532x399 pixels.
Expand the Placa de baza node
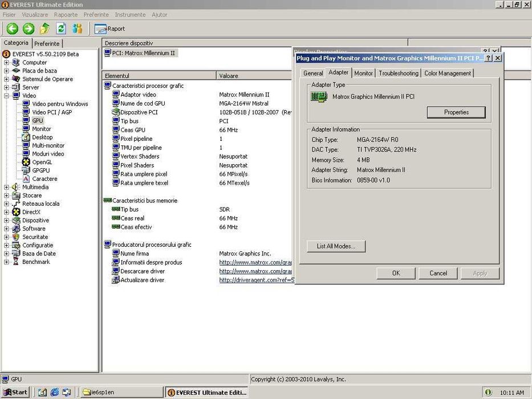tap(6, 71)
